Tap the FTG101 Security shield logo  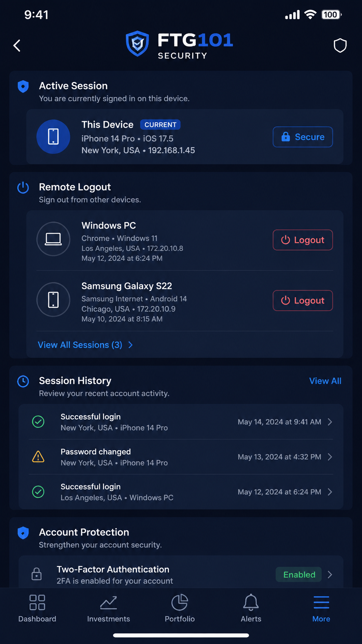pyautogui.click(x=137, y=44)
